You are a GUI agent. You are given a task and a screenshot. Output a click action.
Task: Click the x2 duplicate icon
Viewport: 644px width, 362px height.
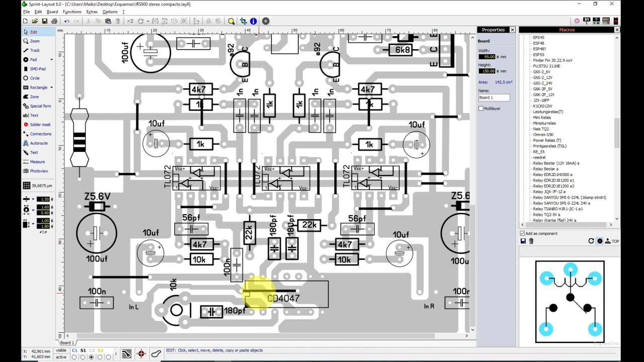tap(130, 21)
